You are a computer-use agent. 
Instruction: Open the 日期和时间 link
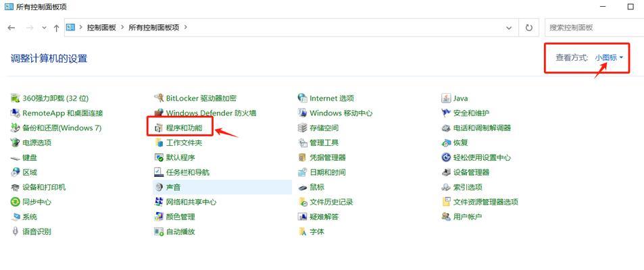328,172
